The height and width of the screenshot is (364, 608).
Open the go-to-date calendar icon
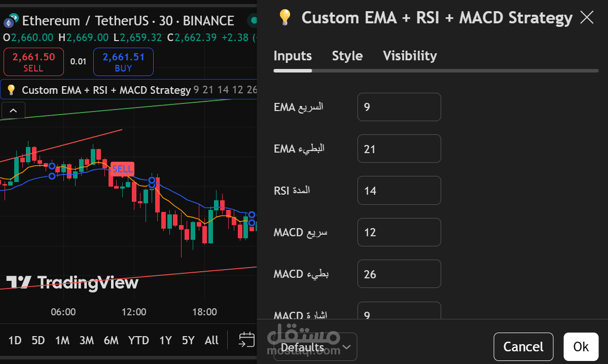pyautogui.click(x=246, y=340)
